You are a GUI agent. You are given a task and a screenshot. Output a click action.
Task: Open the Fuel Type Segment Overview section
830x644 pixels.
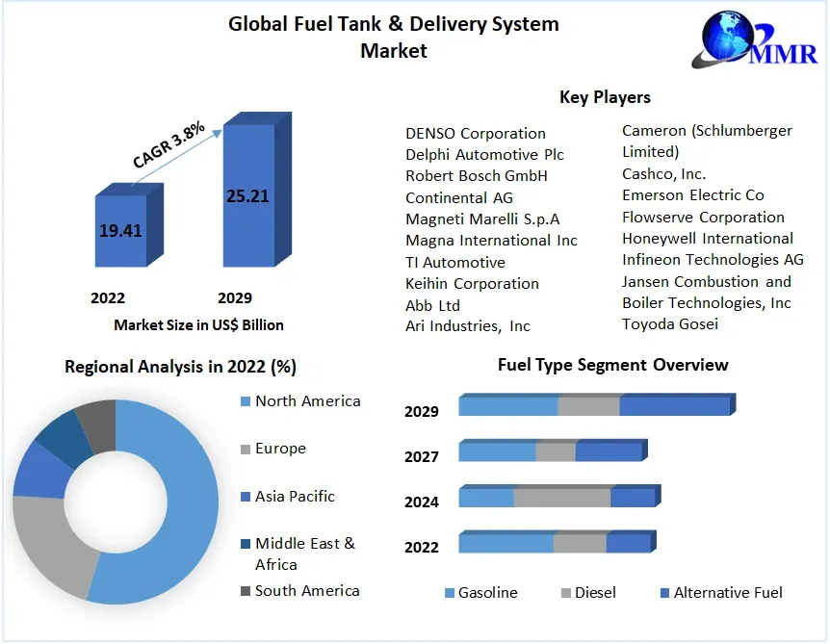(612, 366)
